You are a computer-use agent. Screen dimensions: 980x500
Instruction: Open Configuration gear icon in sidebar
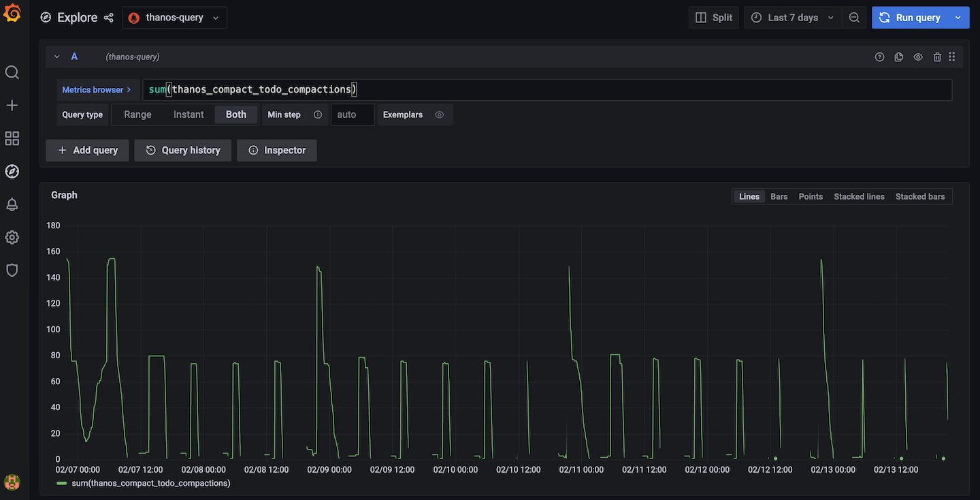pyautogui.click(x=12, y=237)
